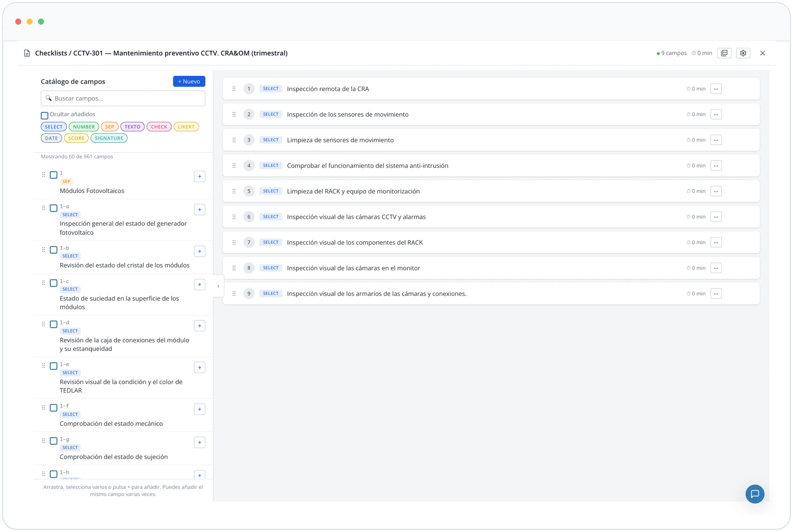Filter catalog by SCORE chip
The width and height of the screenshot is (793, 532).
click(76, 138)
